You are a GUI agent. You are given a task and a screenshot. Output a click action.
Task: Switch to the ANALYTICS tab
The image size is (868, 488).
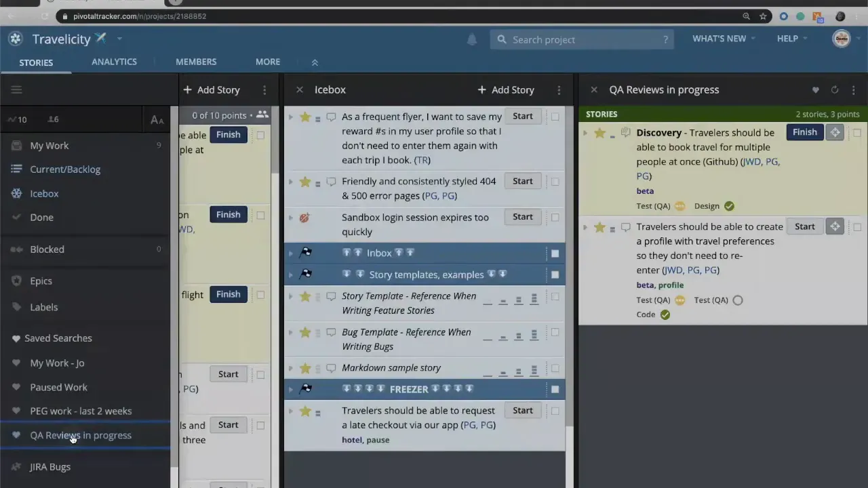114,62
